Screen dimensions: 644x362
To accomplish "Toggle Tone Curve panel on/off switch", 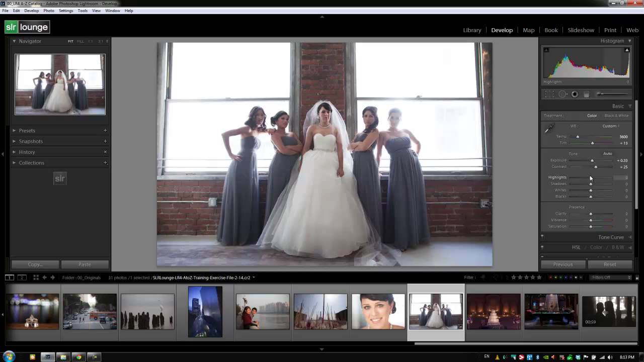I will (x=542, y=237).
